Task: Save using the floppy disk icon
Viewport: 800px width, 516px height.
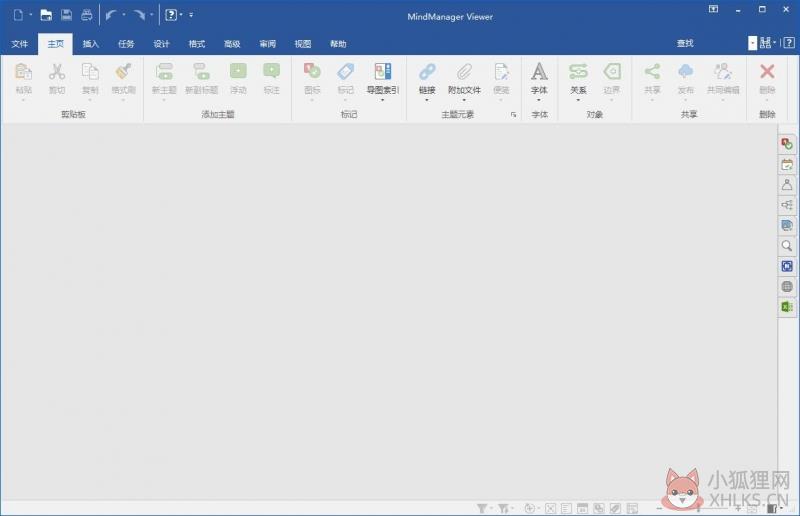Action: point(66,15)
